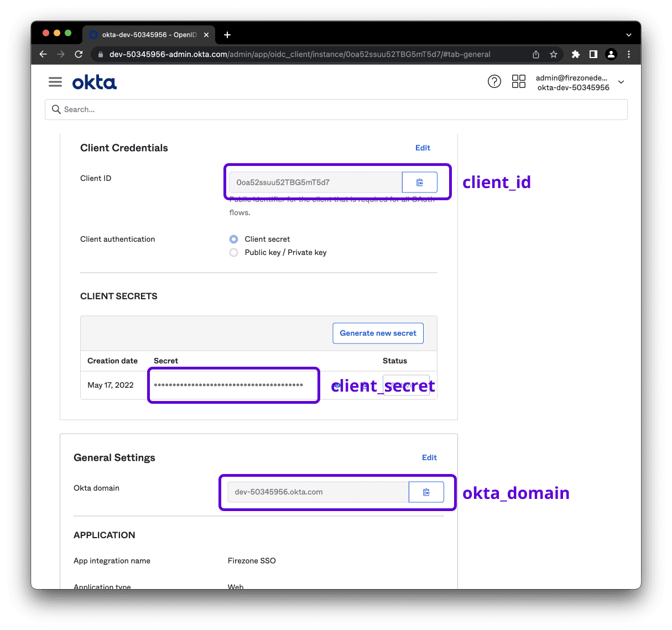The height and width of the screenshot is (630, 672).
Task: Open the browser tab list chevron
Action: pos(628,34)
